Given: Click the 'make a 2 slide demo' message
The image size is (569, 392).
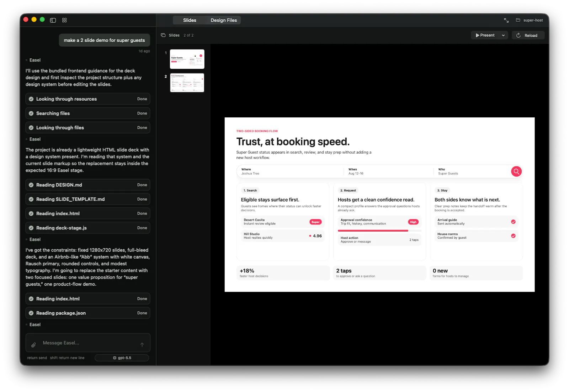Looking at the screenshot, I should pyautogui.click(x=104, y=40).
